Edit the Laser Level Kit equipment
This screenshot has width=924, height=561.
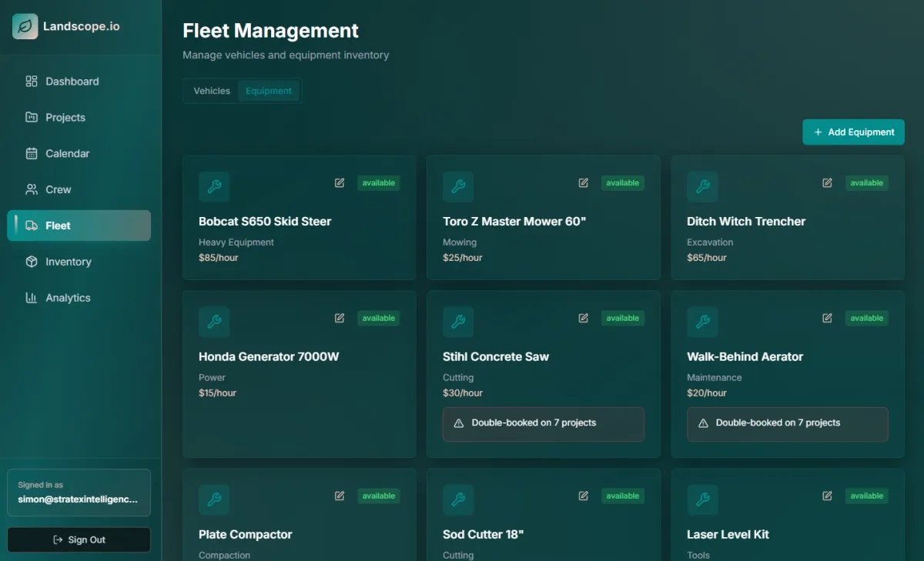click(x=828, y=496)
